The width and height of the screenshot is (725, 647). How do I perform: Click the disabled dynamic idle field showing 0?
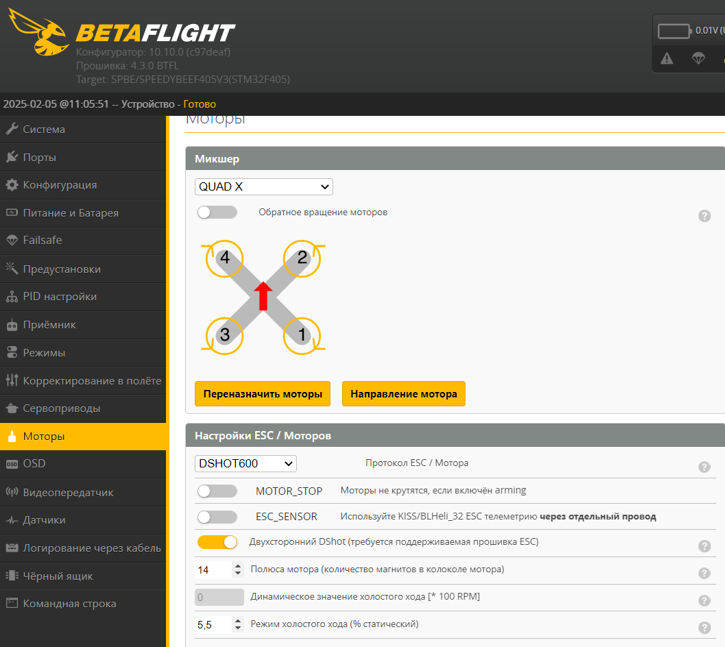coord(219,597)
